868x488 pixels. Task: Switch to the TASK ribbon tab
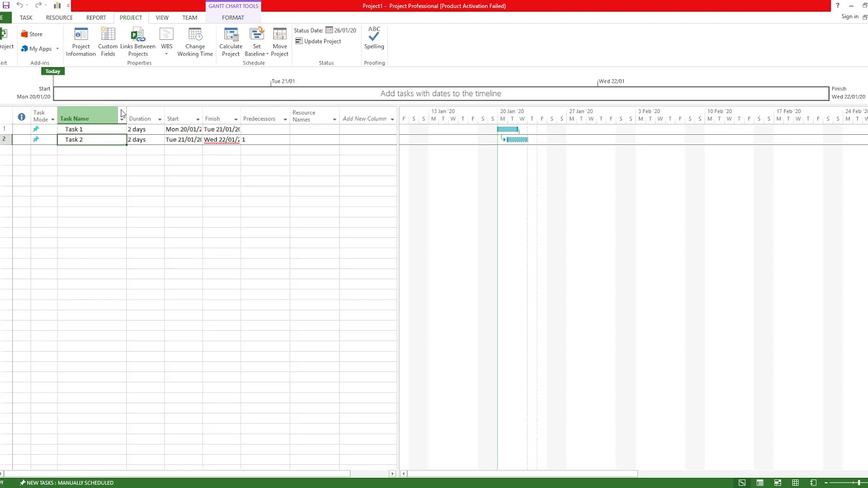tap(26, 18)
